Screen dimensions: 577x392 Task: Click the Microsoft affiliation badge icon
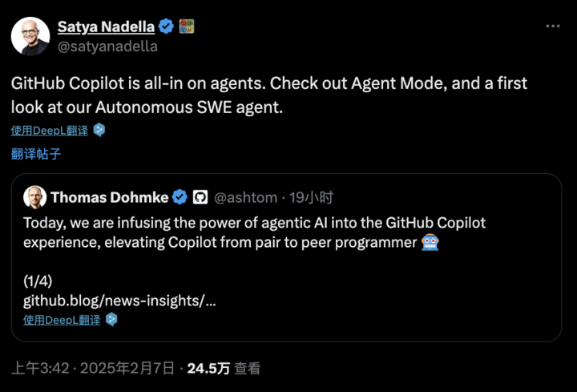(x=187, y=26)
